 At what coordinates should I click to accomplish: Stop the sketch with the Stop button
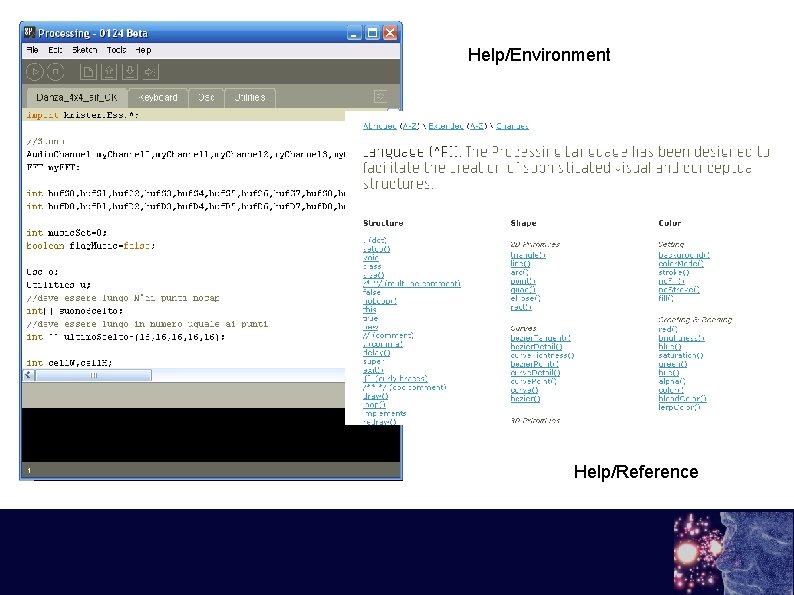click(x=56, y=72)
